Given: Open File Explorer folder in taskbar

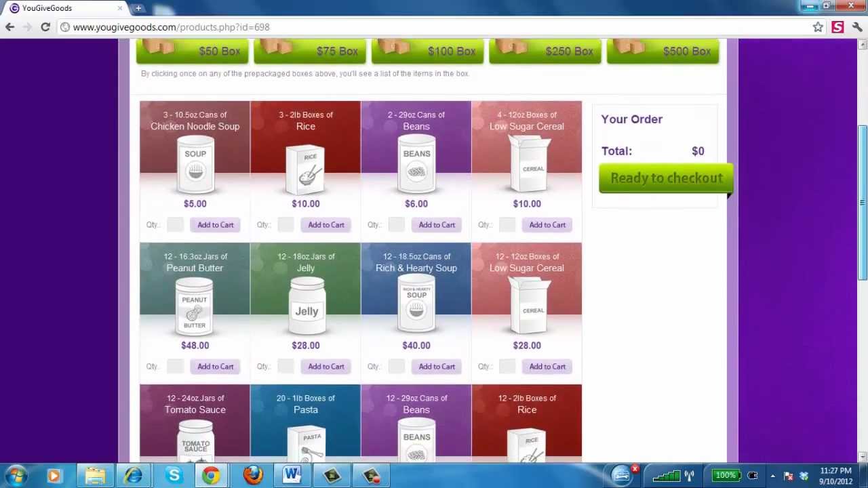Looking at the screenshot, I should point(95,476).
